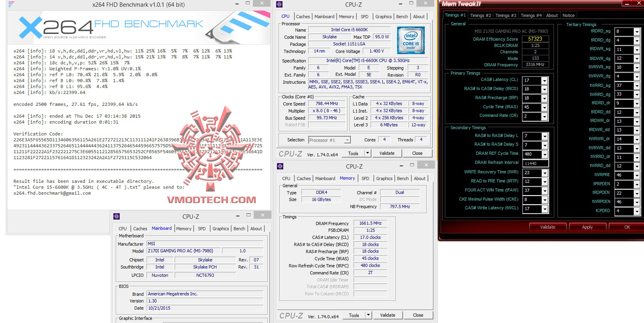Open Bench tab in the CPU-Z processor window
The width and height of the screenshot is (644, 323).
[402, 17]
